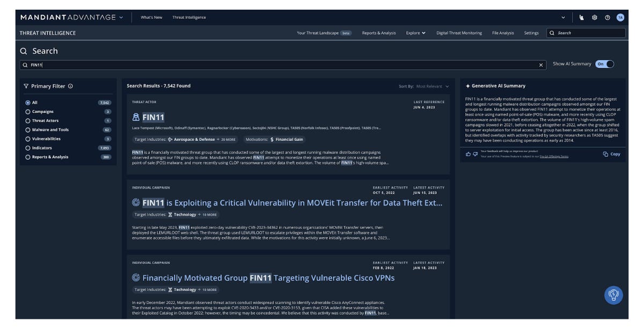644x334 pixels.
Task: Focus the top-right Search box
Action: [586, 33]
